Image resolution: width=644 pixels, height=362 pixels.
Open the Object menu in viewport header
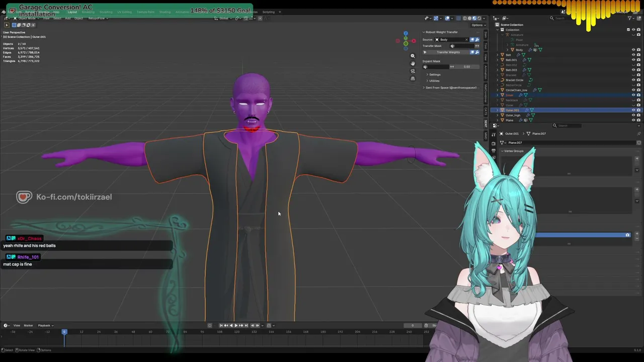pyautogui.click(x=78, y=19)
